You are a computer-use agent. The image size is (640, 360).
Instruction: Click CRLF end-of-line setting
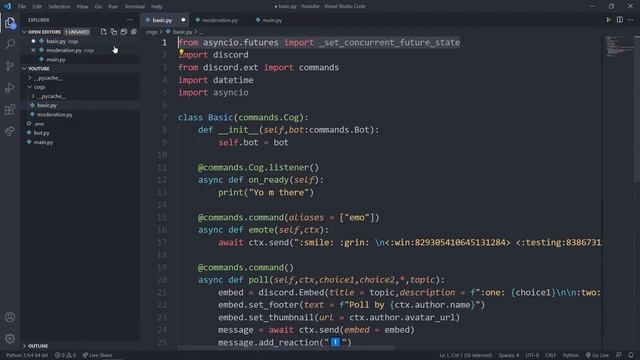click(551, 355)
